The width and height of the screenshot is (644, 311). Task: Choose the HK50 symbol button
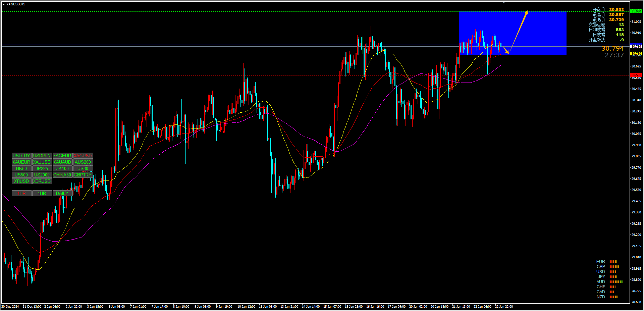click(x=22, y=169)
